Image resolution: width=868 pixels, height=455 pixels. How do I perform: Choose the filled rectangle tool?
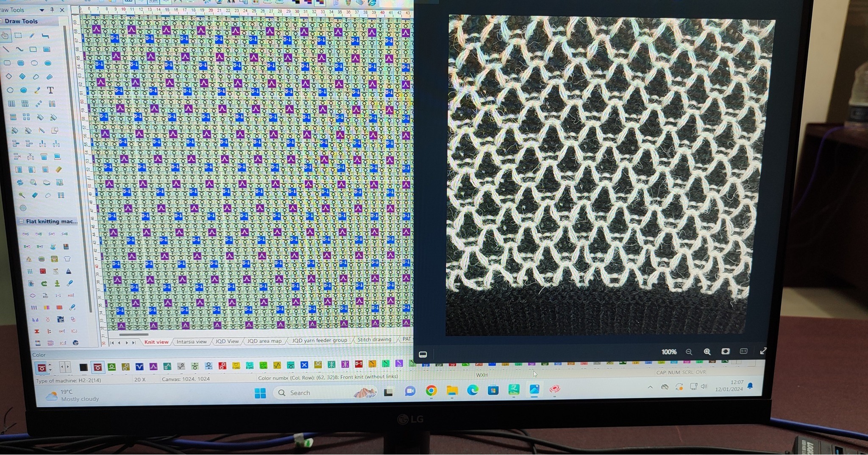pos(47,50)
